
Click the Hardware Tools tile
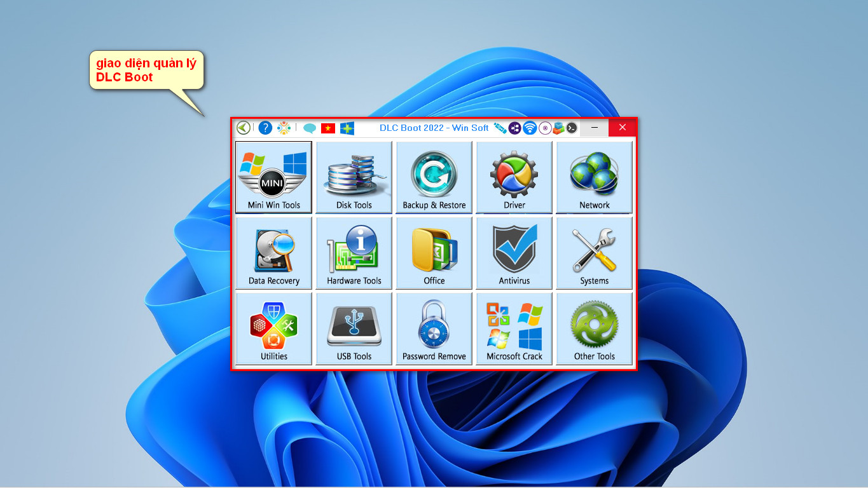[x=354, y=253]
